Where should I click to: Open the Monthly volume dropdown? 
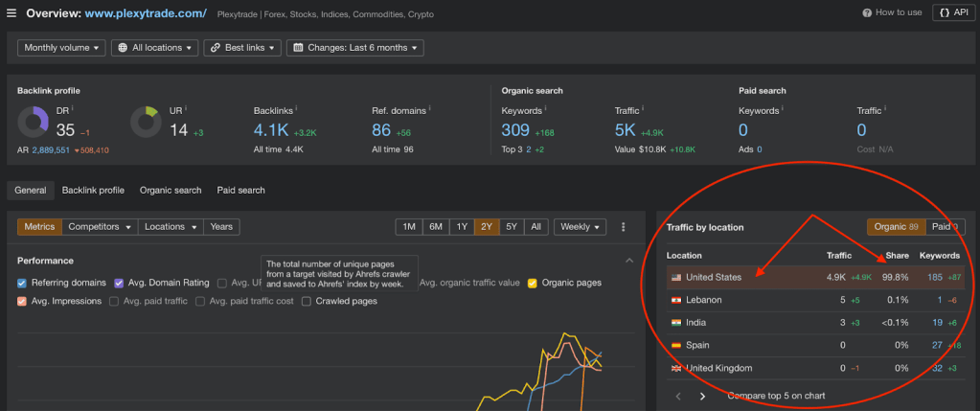62,48
